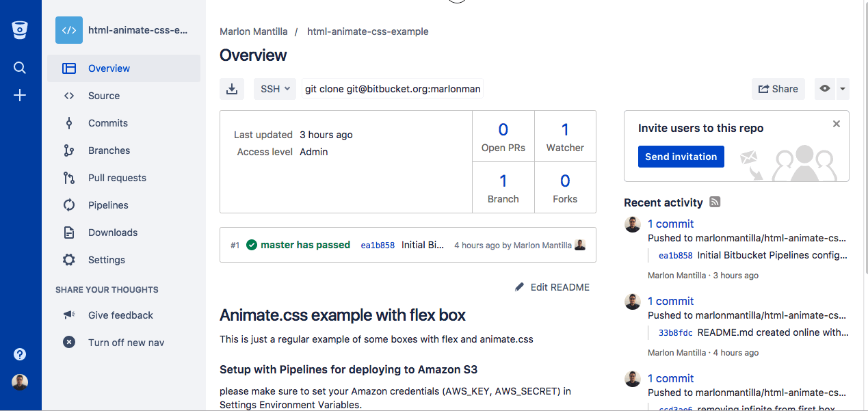This screenshot has height=411, width=868.
Task: Open help via the question mark icon
Action: [x=20, y=354]
